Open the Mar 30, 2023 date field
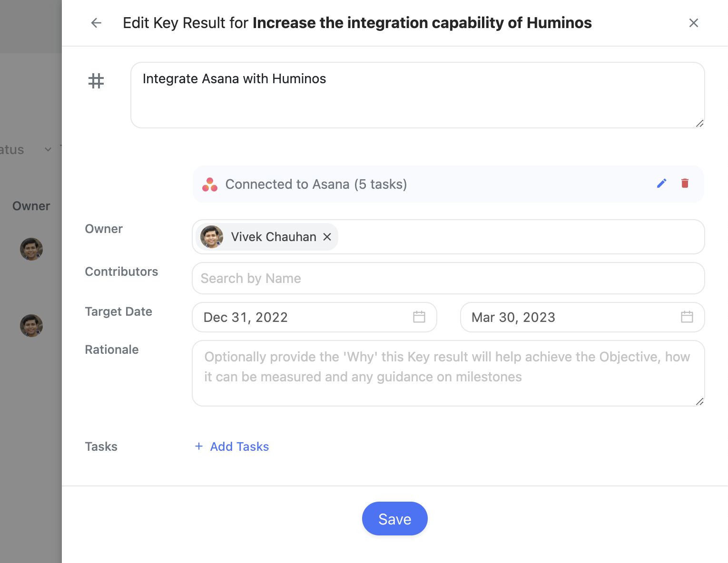The image size is (728, 563). click(582, 317)
